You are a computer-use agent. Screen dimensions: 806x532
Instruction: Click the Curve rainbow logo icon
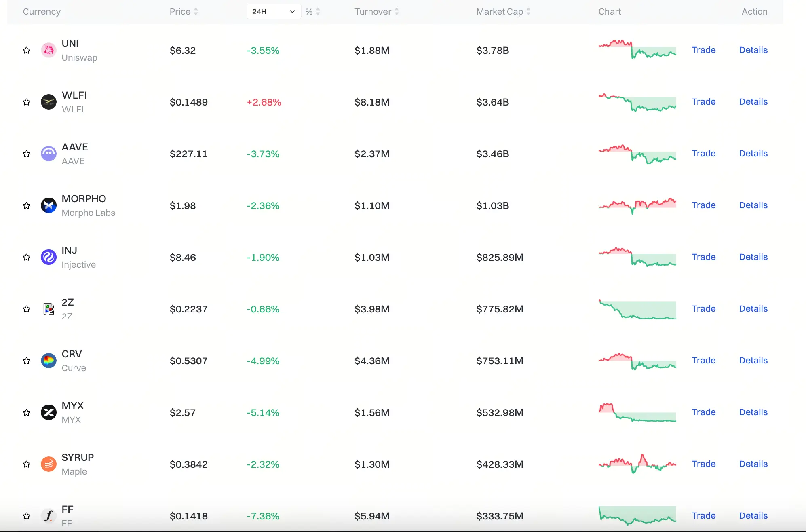pos(49,361)
